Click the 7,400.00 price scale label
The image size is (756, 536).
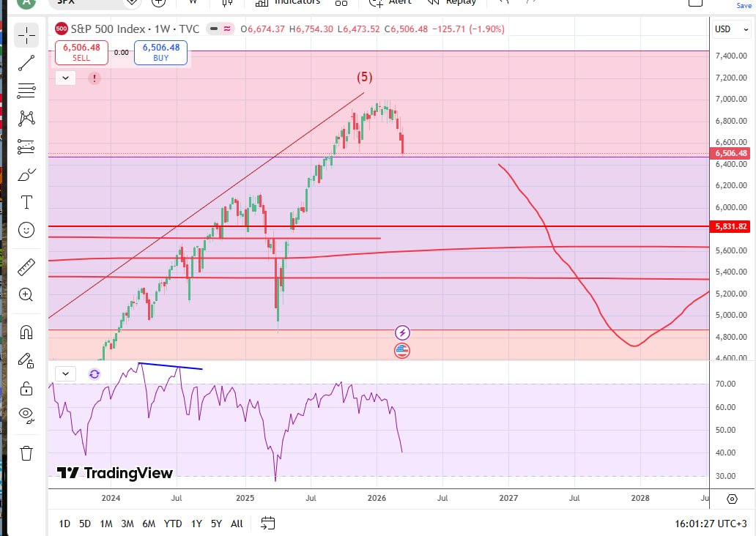[731, 56]
